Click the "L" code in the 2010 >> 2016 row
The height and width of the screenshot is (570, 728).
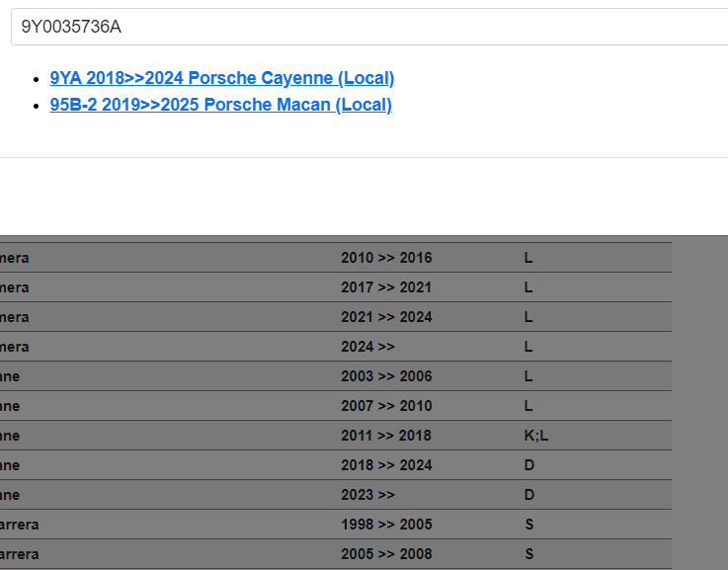click(x=528, y=258)
